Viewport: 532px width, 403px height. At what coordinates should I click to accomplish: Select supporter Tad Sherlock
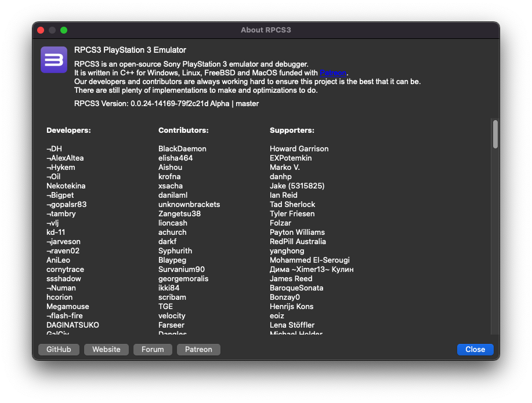[x=292, y=205]
